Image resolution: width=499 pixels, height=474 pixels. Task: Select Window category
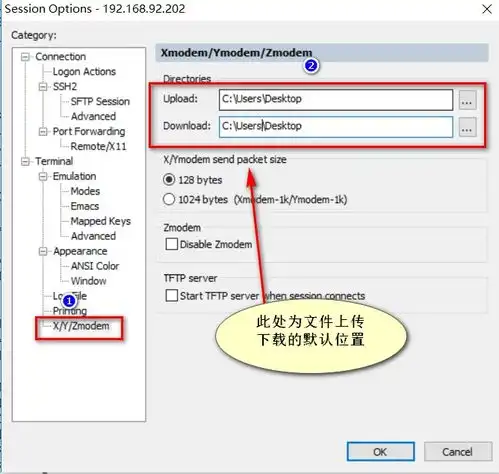(x=88, y=281)
